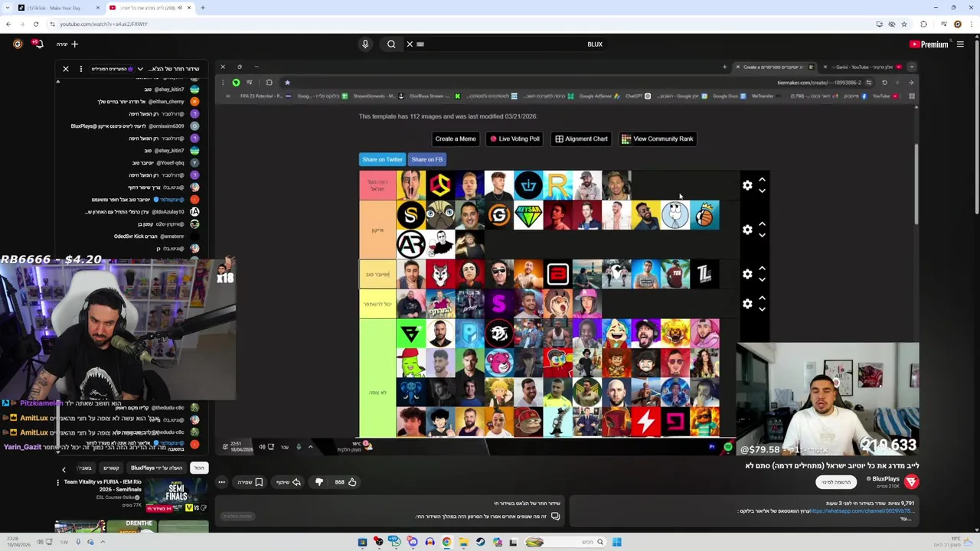Expand description with עוד
Screen dimensions: 980x551
[x=906, y=519]
